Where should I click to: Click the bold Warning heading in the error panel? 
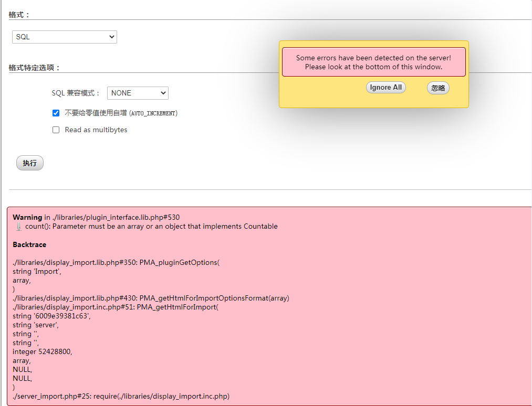(27, 217)
